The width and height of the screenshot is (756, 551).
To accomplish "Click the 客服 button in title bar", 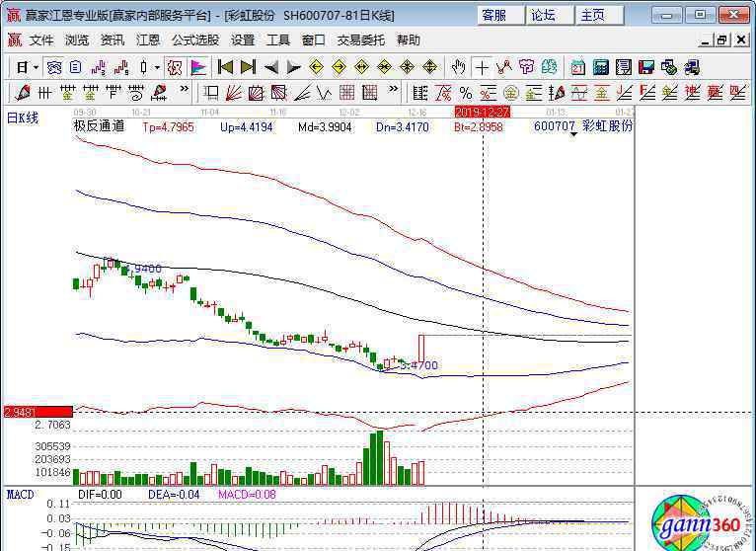I will tap(501, 16).
